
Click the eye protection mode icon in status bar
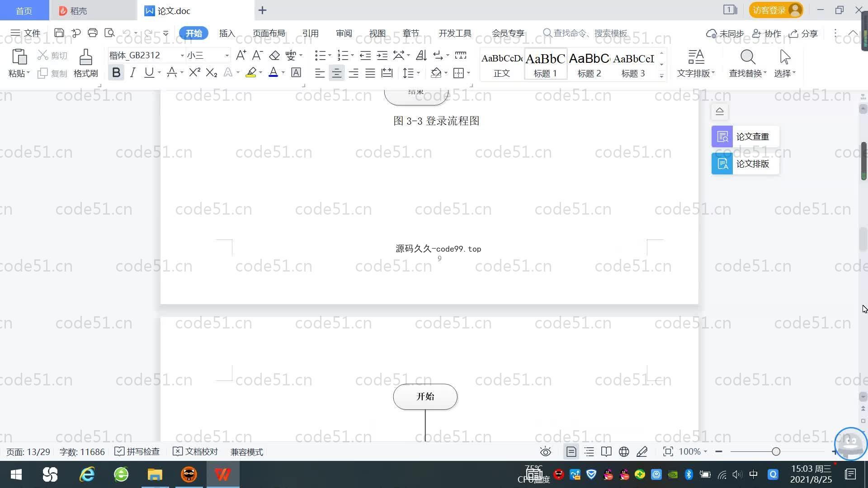(x=546, y=452)
